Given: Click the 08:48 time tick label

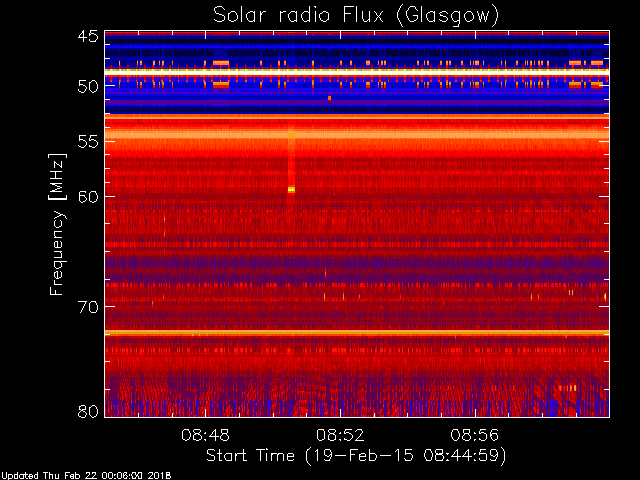Looking at the screenshot, I should pyautogui.click(x=205, y=435).
